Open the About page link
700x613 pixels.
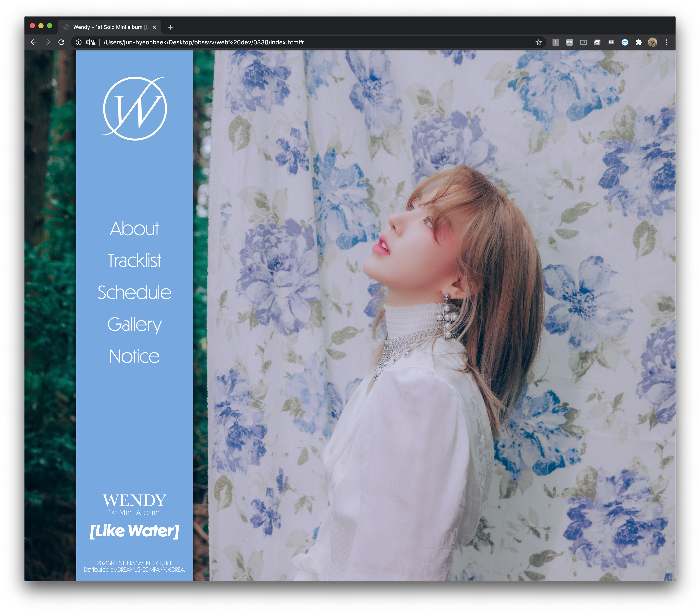134,228
